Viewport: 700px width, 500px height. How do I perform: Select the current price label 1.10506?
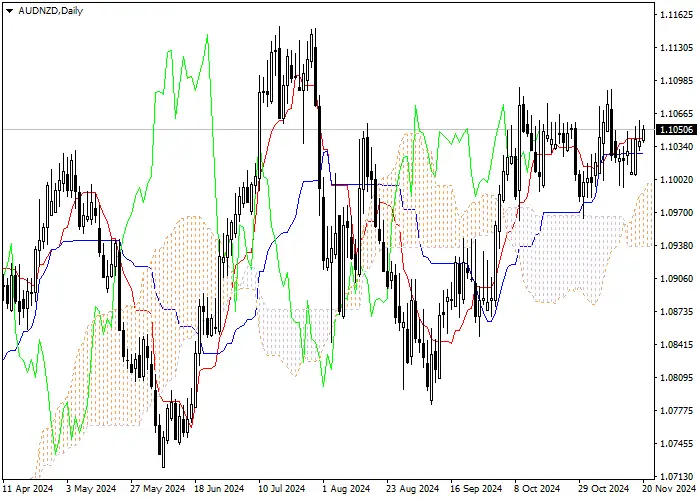676,129
